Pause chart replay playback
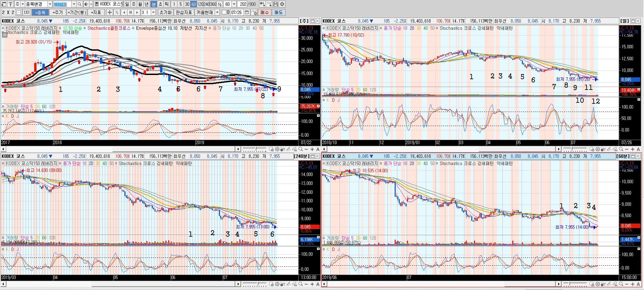This screenshot has height=290, width=644. tap(130, 12)
